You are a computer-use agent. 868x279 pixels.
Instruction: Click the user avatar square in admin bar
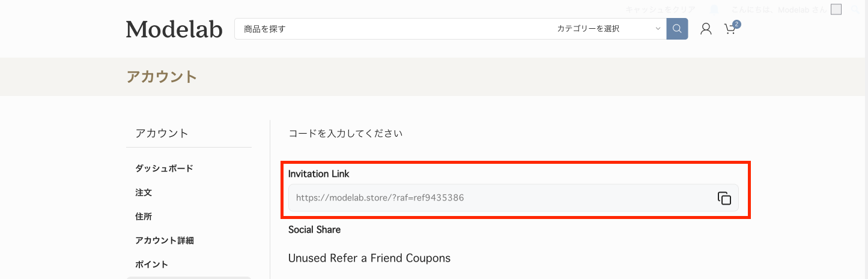pyautogui.click(x=836, y=10)
